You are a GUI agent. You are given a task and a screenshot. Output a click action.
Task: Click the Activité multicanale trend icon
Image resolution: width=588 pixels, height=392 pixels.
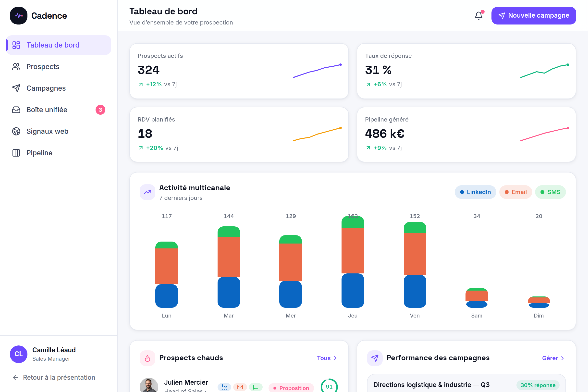pos(147,192)
